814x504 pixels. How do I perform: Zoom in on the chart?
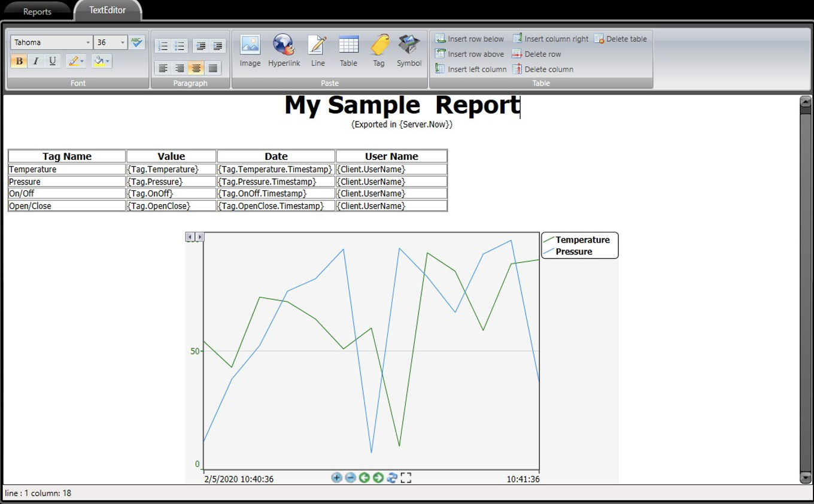point(336,477)
